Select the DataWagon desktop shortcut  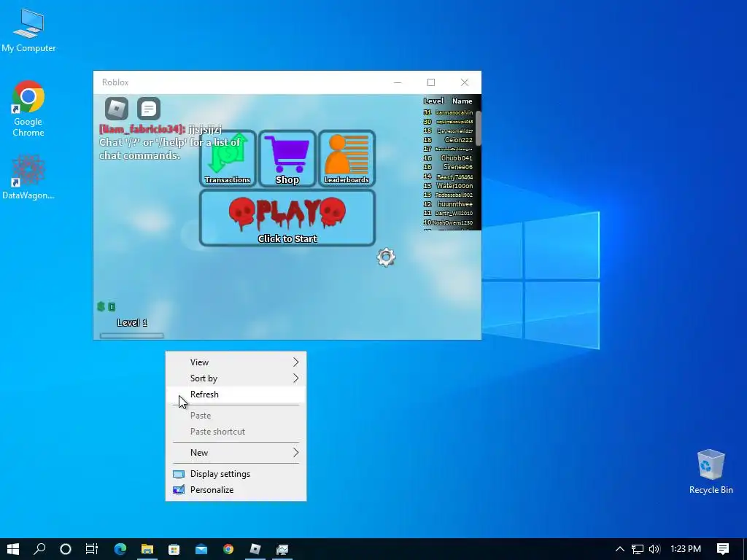(28, 177)
